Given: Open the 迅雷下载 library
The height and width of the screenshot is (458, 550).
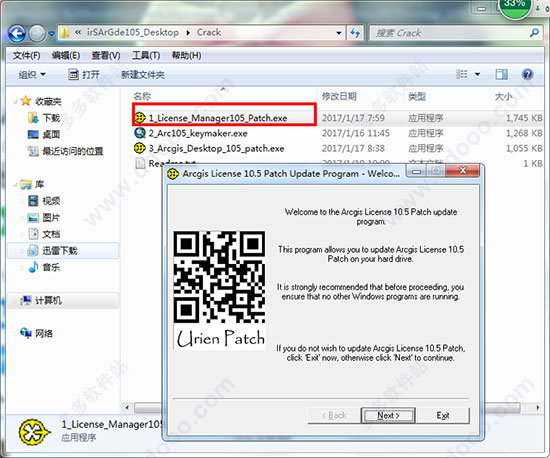Looking at the screenshot, I should click(60, 250).
